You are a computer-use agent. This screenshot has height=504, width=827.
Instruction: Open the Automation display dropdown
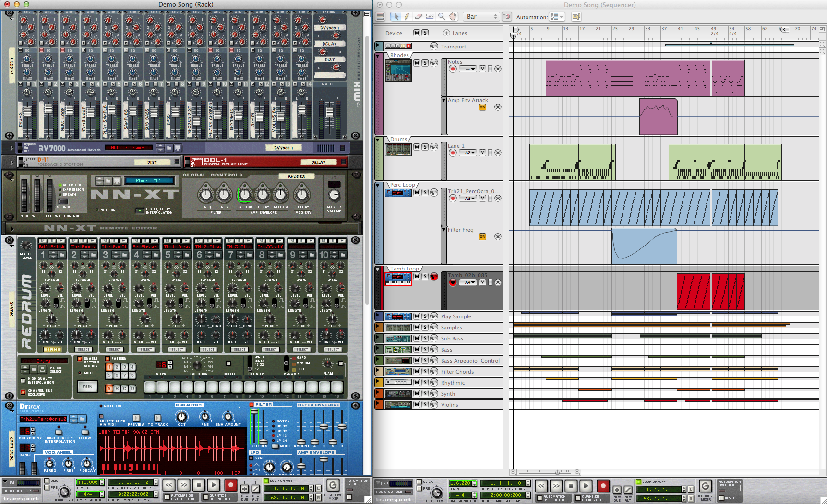tap(556, 16)
